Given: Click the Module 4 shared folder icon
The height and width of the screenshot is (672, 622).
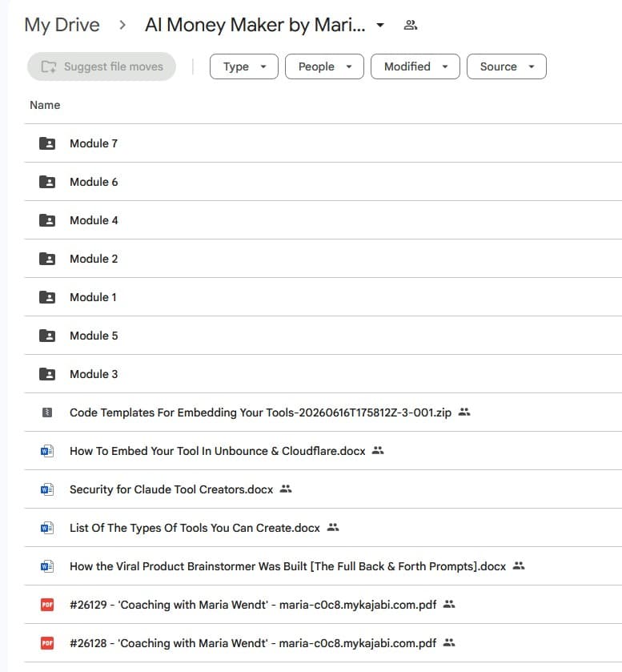Looking at the screenshot, I should 47,220.
